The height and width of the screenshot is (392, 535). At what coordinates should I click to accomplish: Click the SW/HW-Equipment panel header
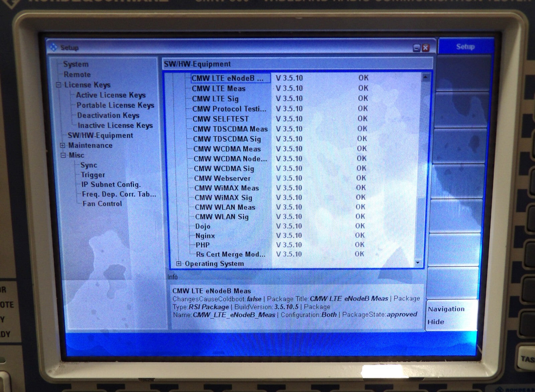297,64
